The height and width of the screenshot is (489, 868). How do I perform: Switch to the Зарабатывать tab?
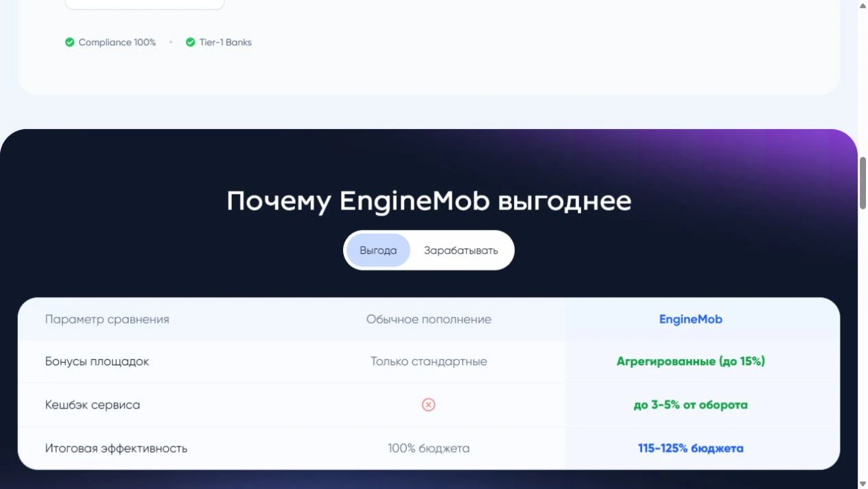461,251
